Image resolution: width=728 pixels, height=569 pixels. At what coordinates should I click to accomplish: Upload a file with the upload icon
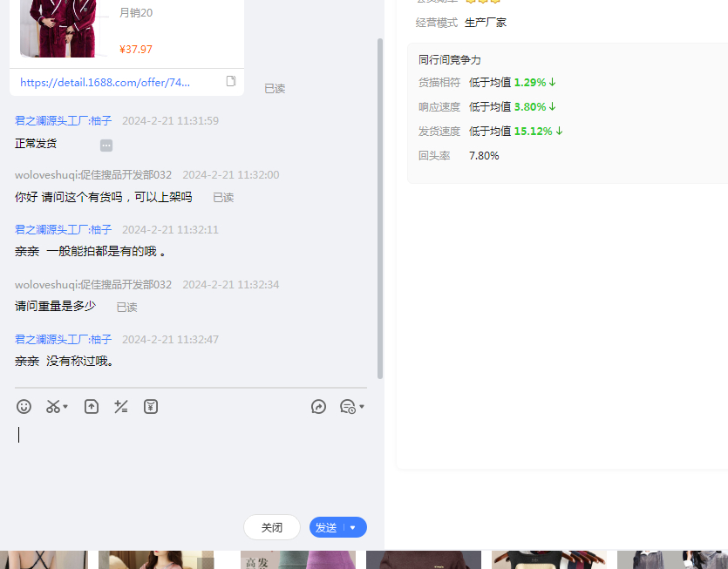pyautogui.click(x=92, y=407)
